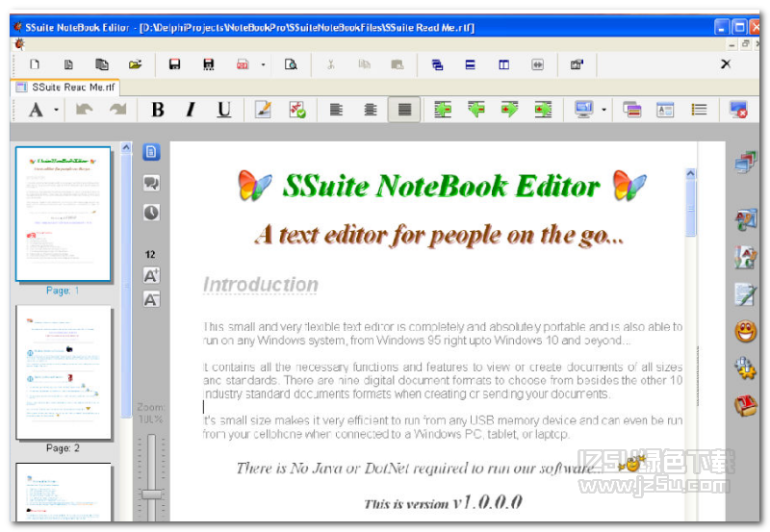Click the paint and picture icon in right sidebar
770x532 pixels.
[746, 219]
